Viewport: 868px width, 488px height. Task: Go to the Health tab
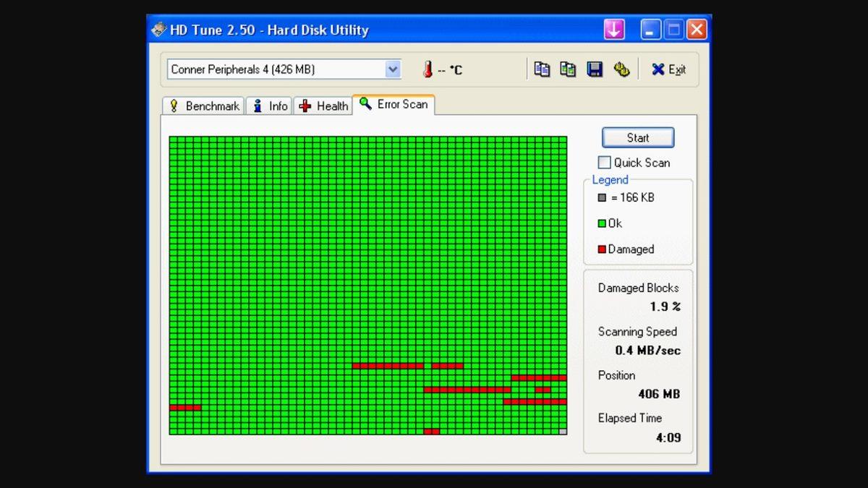pos(323,106)
